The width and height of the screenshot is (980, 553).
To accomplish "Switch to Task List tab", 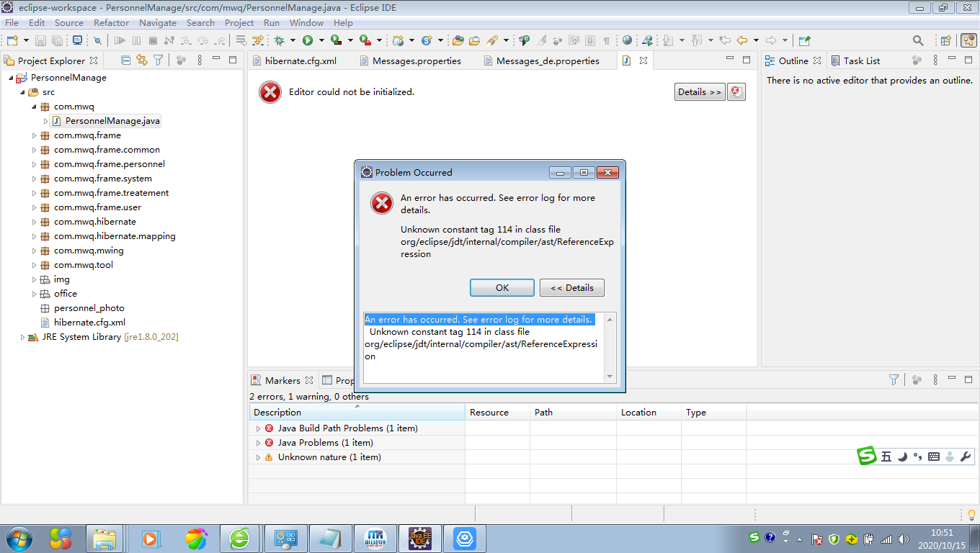I will [855, 60].
